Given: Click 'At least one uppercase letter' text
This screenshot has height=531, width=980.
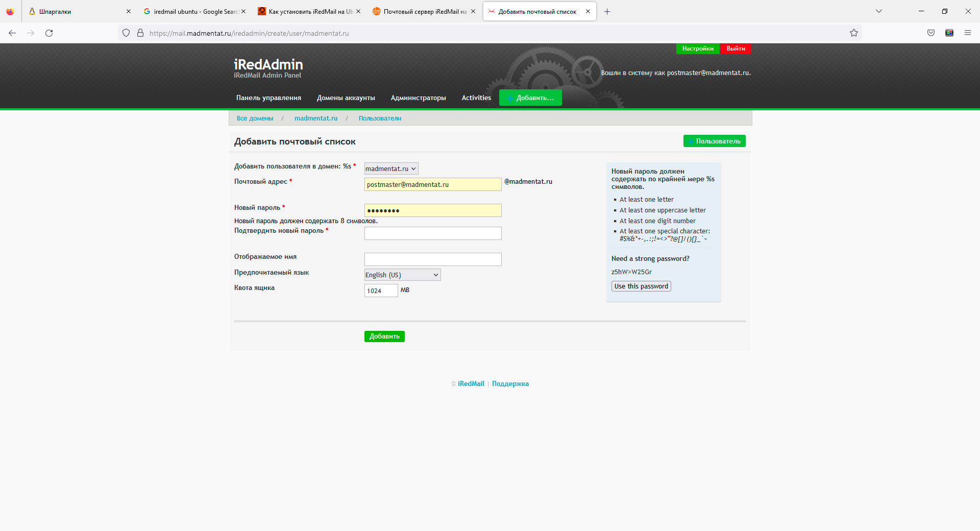Looking at the screenshot, I should click(663, 210).
